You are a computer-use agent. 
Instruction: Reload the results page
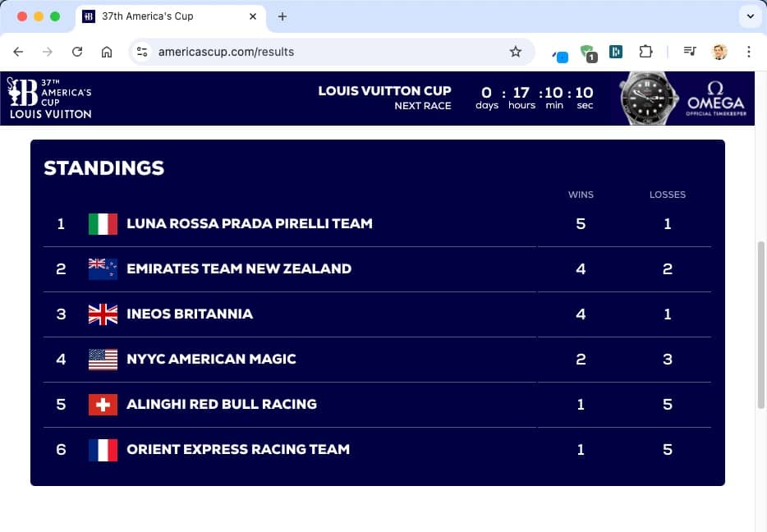pyautogui.click(x=77, y=52)
